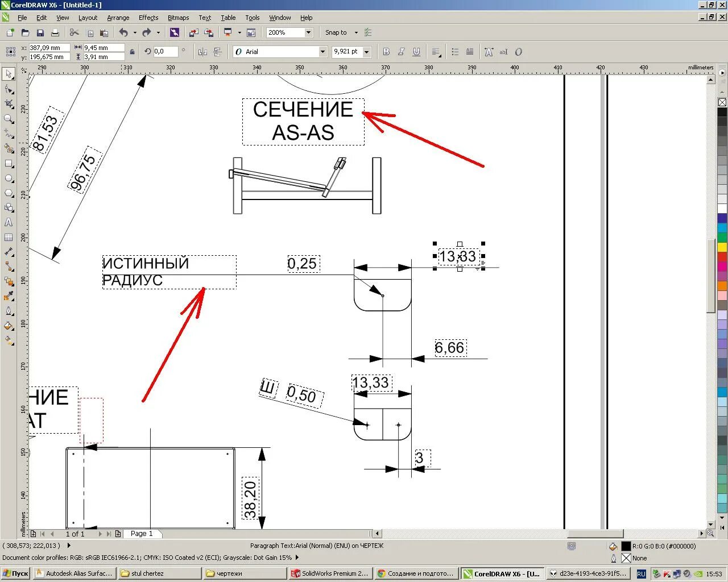Cut selection with the scissors icon
The image size is (728, 582).
click(75, 33)
